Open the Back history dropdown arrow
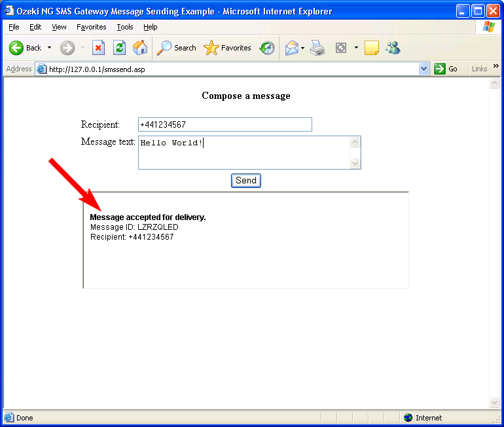504x427 pixels. click(49, 48)
